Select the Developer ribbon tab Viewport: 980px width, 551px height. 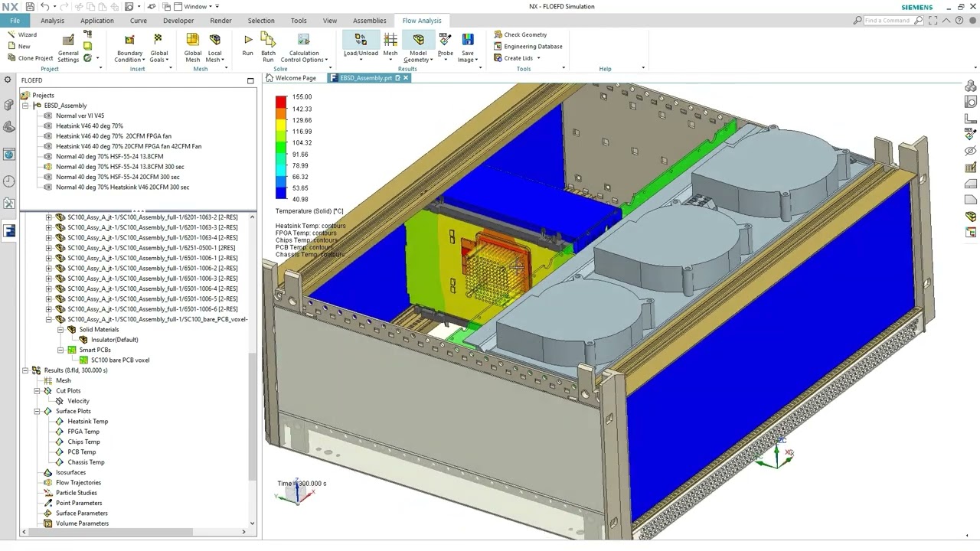(x=178, y=21)
